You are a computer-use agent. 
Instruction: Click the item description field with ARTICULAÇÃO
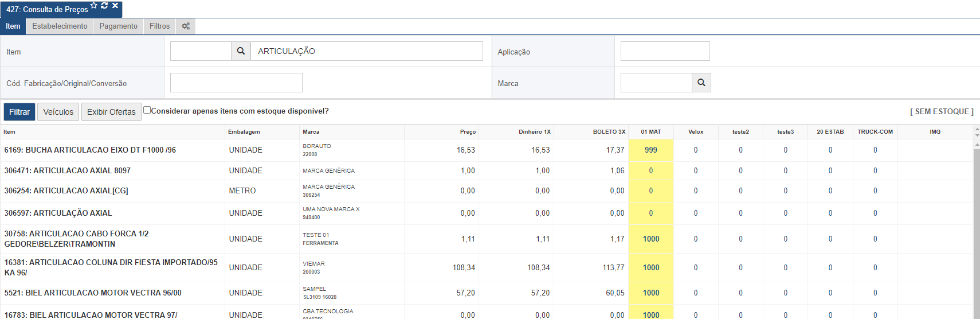coord(367,51)
